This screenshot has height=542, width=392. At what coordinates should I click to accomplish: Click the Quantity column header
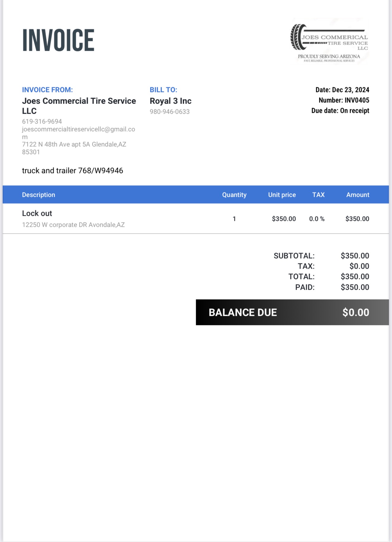(x=234, y=195)
